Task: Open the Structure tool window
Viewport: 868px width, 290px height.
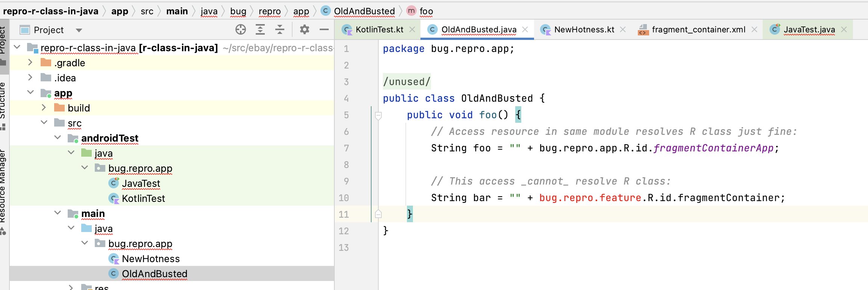Action: pos(3,102)
